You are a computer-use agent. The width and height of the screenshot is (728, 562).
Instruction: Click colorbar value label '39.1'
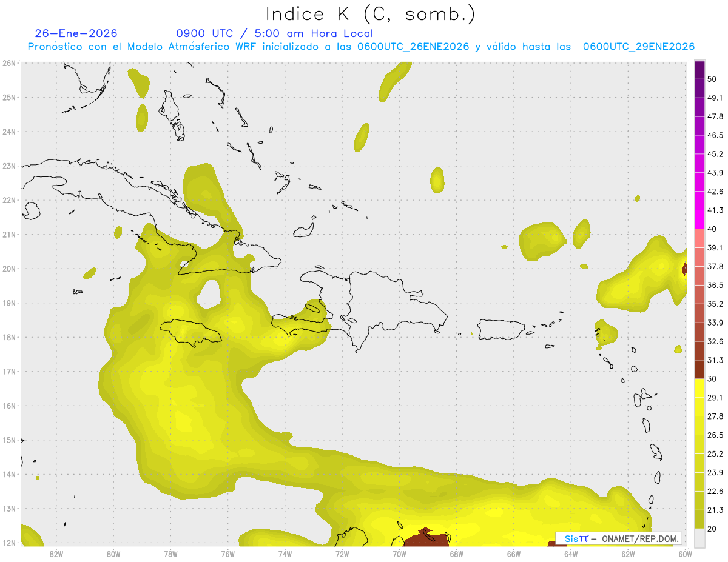click(715, 247)
